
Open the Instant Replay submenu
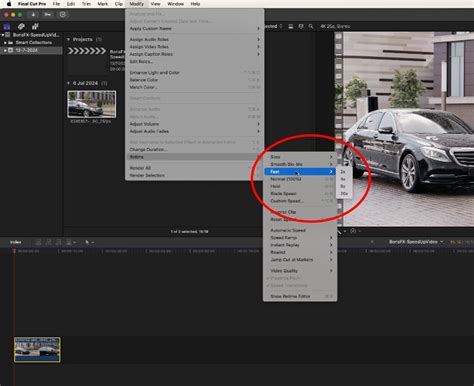point(300,245)
